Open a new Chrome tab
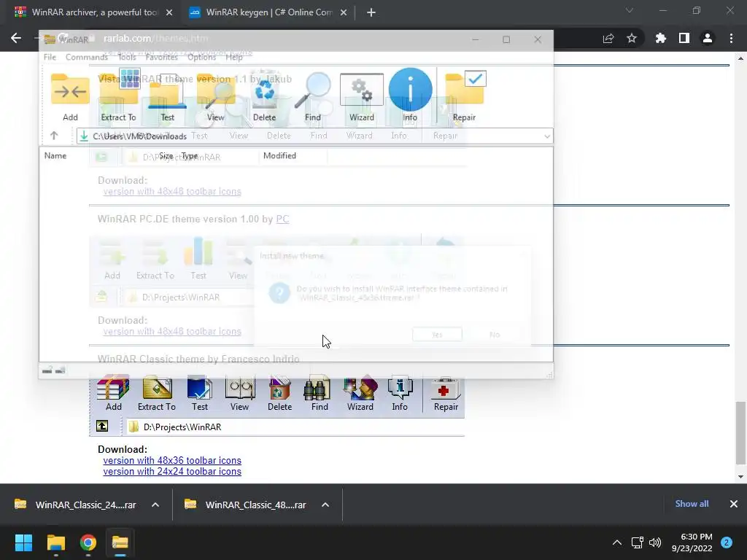This screenshot has height=560, width=747. (371, 12)
